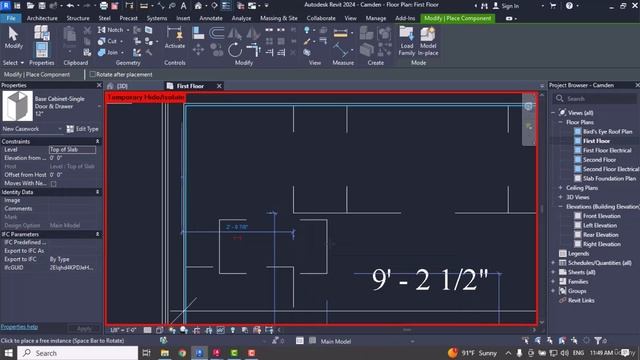Select the Align tool in Modify panel
The height and width of the screenshot is (360, 640).
point(198,33)
